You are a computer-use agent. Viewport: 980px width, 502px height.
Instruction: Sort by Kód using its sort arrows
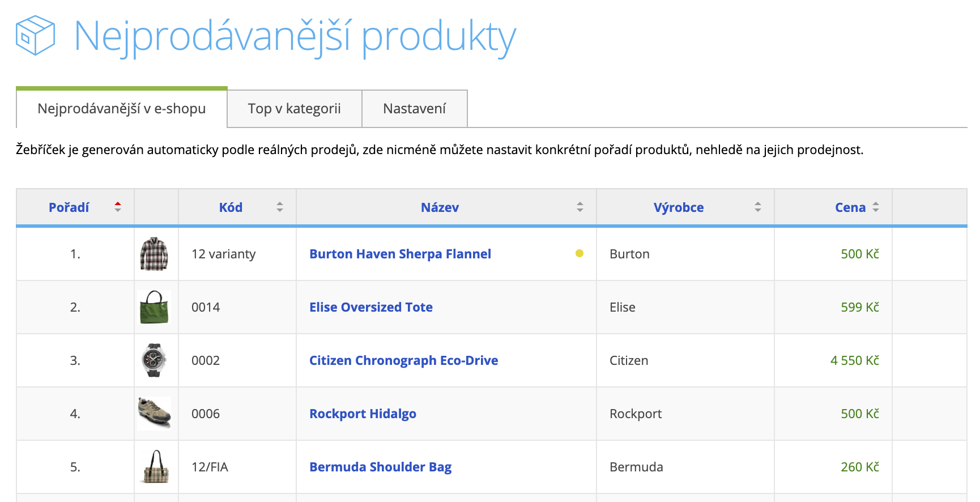pyautogui.click(x=280, y=207)
